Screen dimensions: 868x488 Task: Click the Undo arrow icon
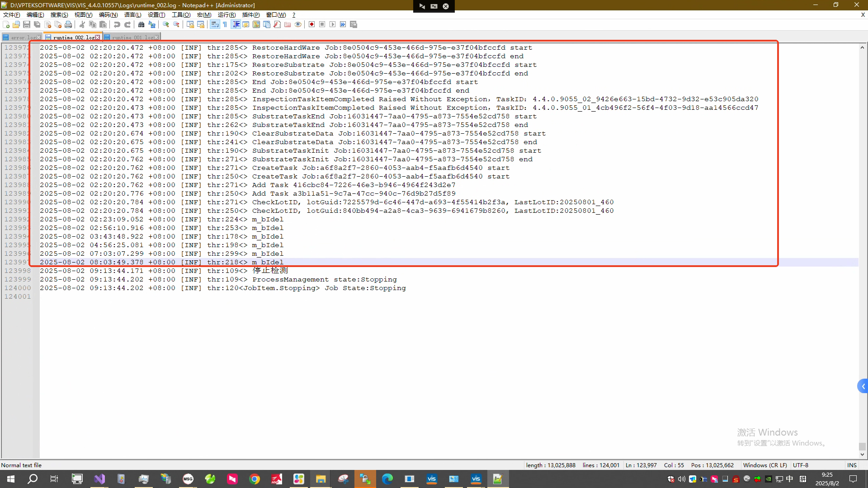pyautogui.click(x=117, y=24)
